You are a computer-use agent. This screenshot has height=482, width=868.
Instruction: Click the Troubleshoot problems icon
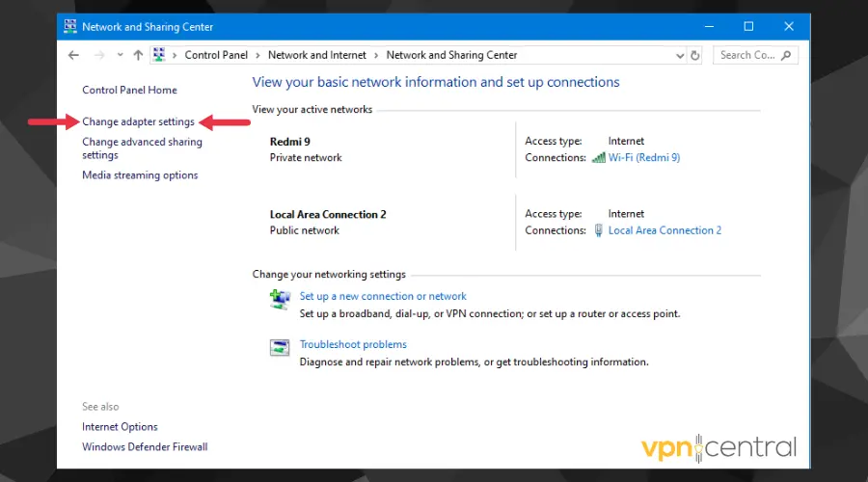pos(280,348)
